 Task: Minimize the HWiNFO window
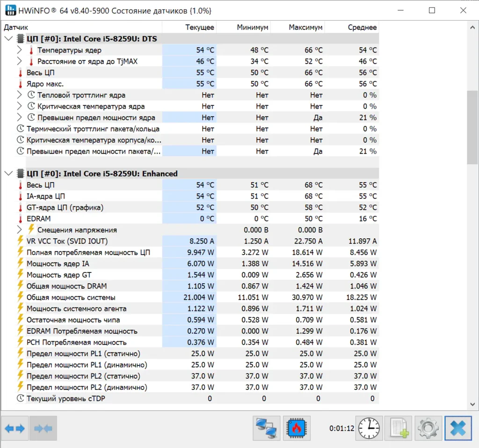(x=401, y=10)
